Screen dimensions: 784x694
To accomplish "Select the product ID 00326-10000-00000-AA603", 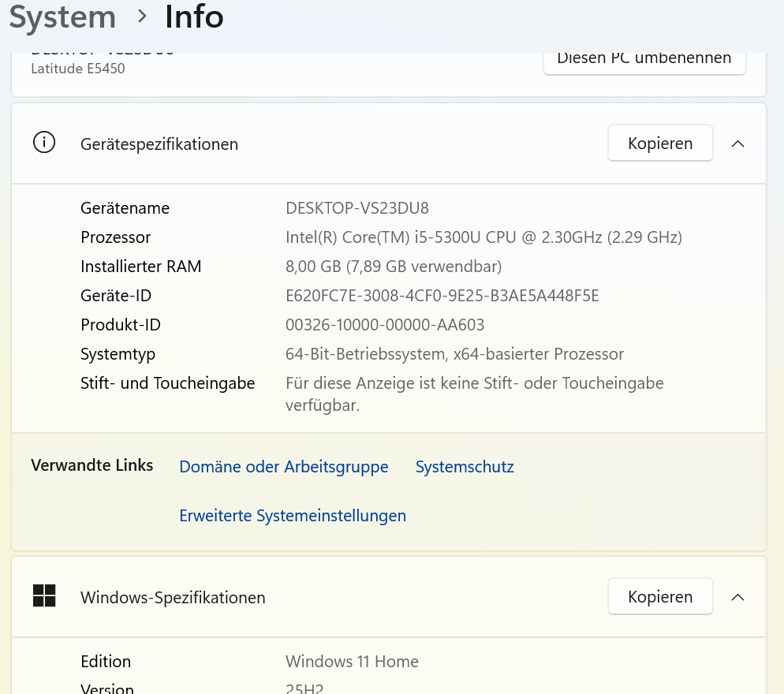I will click(385, 325).
